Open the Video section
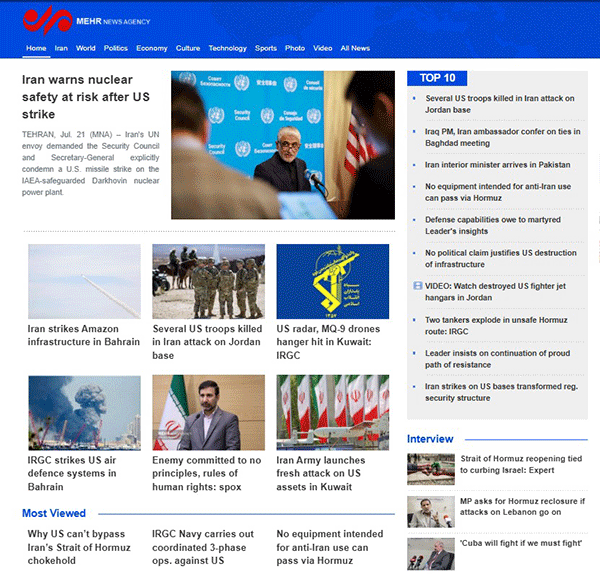The image size is (600, 574). [x=323, y=48]
